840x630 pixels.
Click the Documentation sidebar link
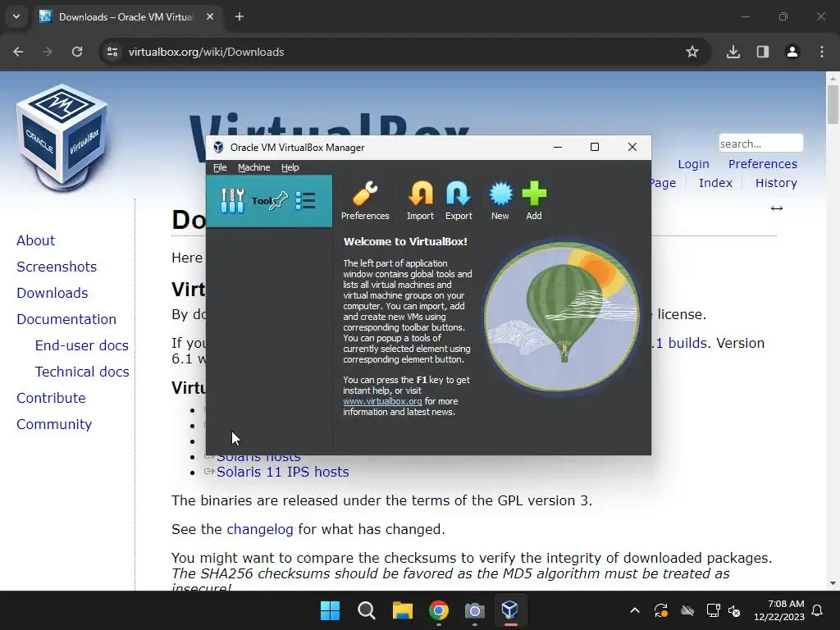[x=66, y=319]
